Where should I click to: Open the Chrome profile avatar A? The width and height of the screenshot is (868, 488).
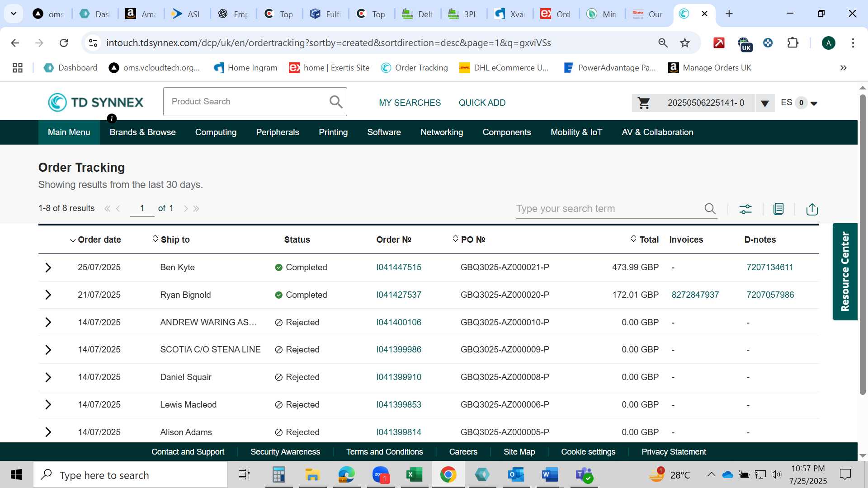829,43
